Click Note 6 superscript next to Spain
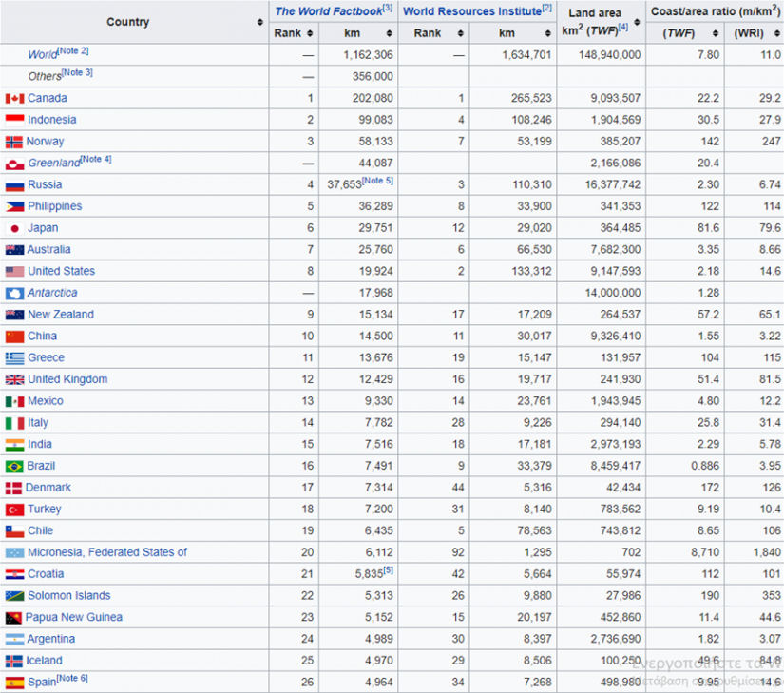 pyautogui.click(x=71, y=678)
